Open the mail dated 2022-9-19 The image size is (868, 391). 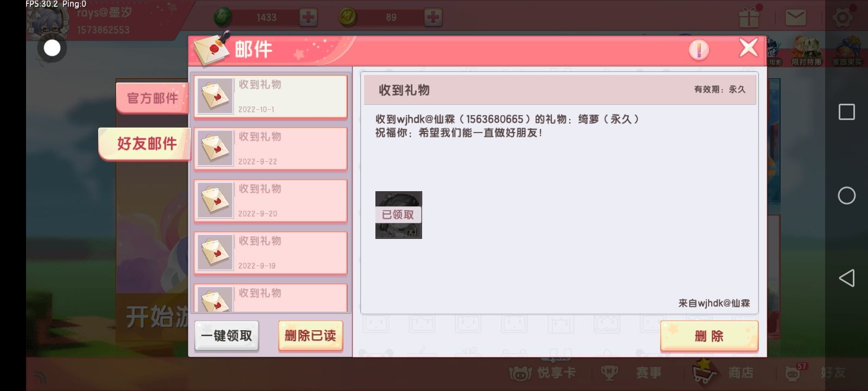point(271,253)
